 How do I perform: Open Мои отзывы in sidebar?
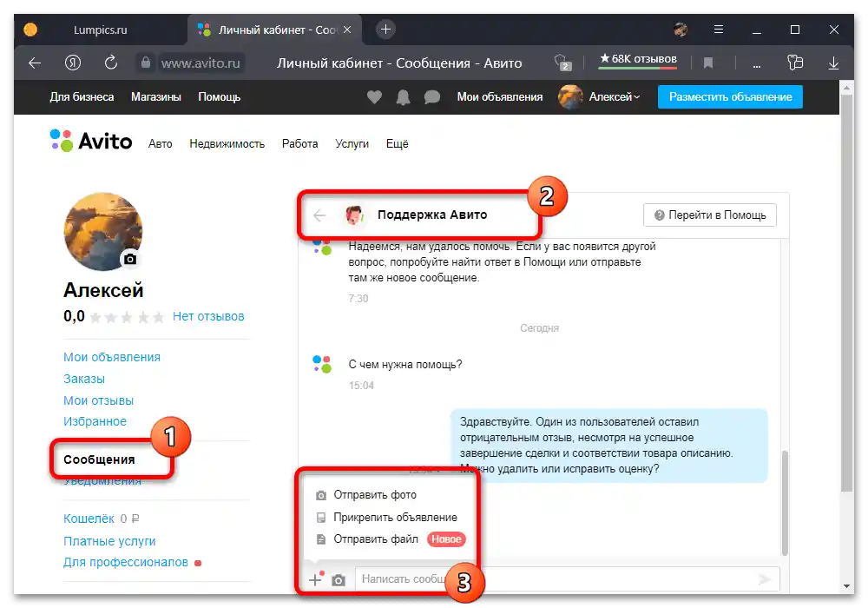tap(99, 400)
